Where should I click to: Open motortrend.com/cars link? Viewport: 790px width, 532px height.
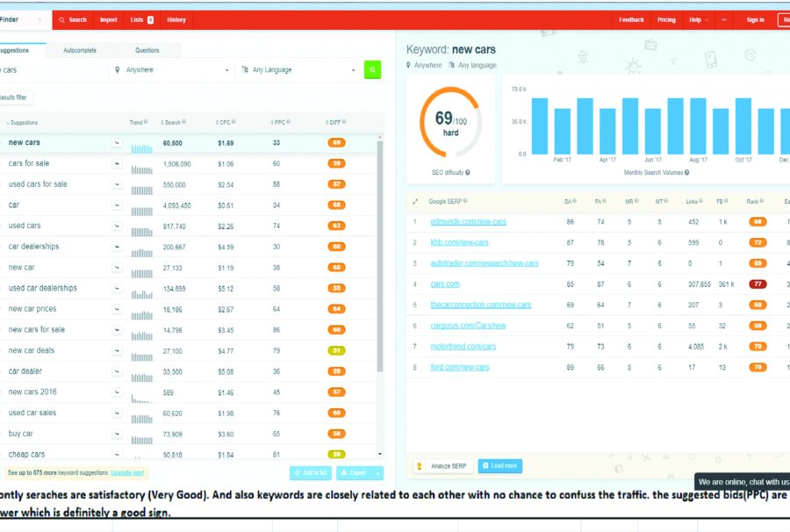(463, 347)
